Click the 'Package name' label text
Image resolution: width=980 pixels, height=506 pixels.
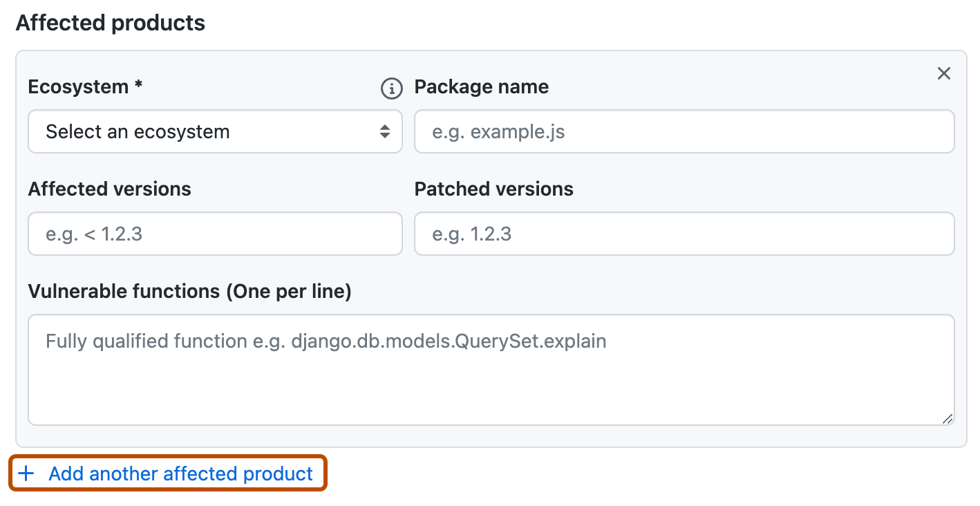pyautogui.click(x=481, y=87)
